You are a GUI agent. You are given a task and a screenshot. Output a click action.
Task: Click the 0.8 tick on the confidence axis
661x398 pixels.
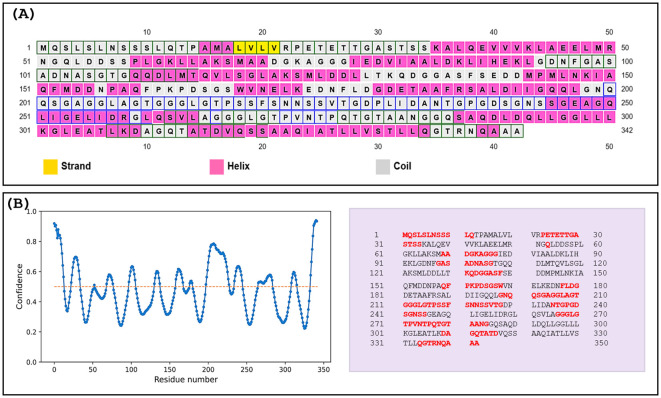32,242
